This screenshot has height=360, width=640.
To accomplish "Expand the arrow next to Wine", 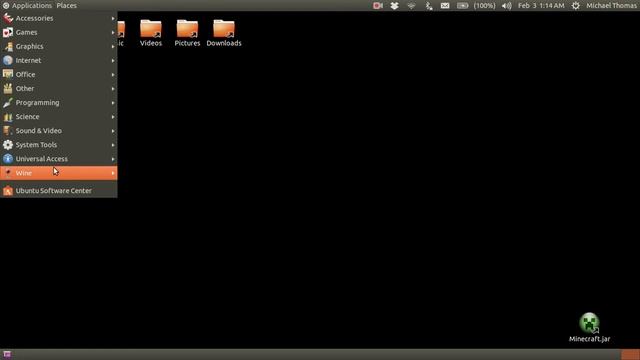I will click(x=113, y=173).
